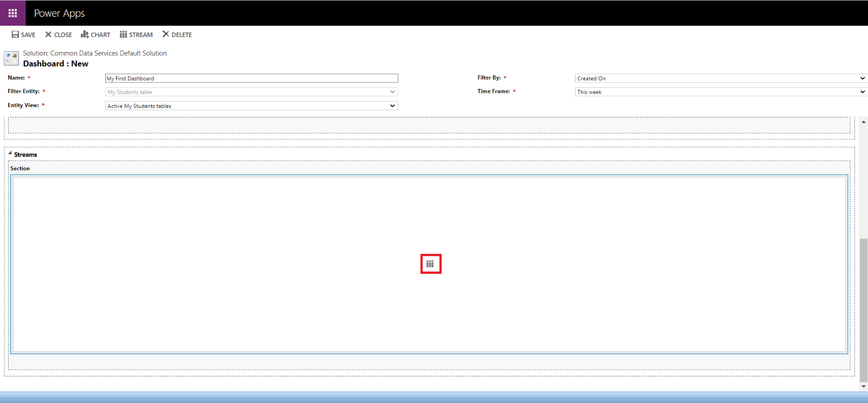Collapse the Streams section triangle
This screenshot has height=403, width=868.
coord(10,153)
